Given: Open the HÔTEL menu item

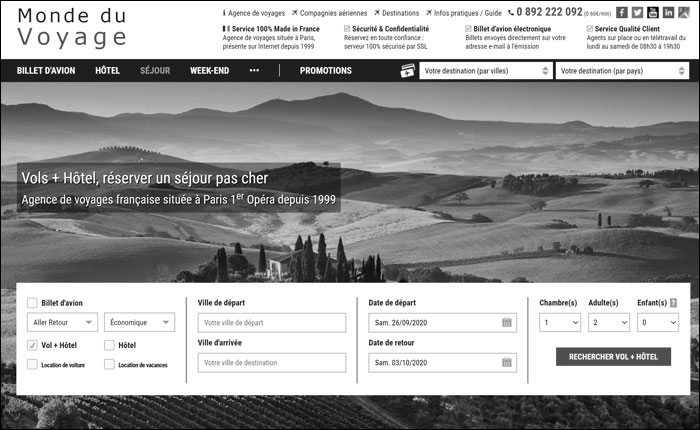Looking at the screenshot, I should pyautogui.click(x=107, y=71).
